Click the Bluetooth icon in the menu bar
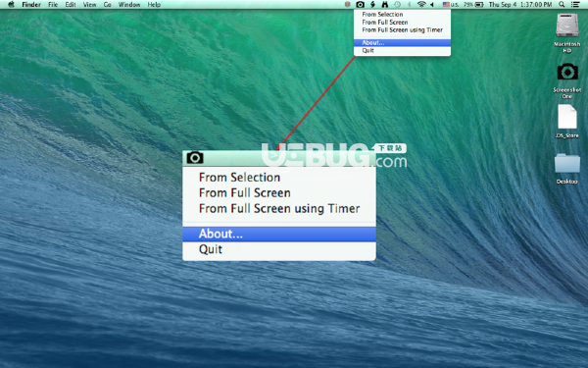The width and height of the screenshot is (588, 368). (x=409, y=5)
